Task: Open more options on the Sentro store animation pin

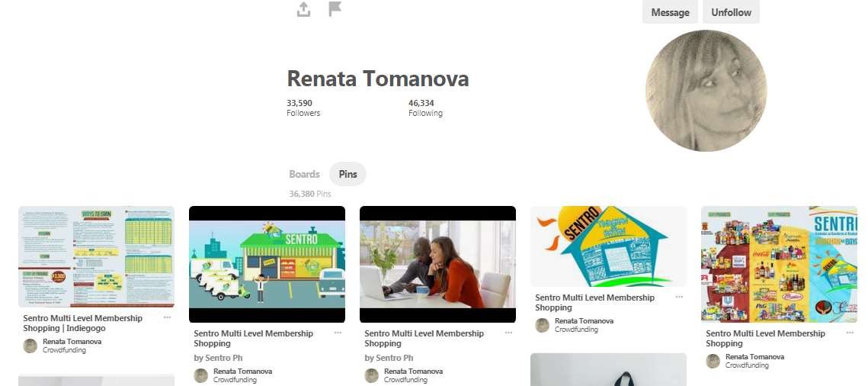Action: 338,333
